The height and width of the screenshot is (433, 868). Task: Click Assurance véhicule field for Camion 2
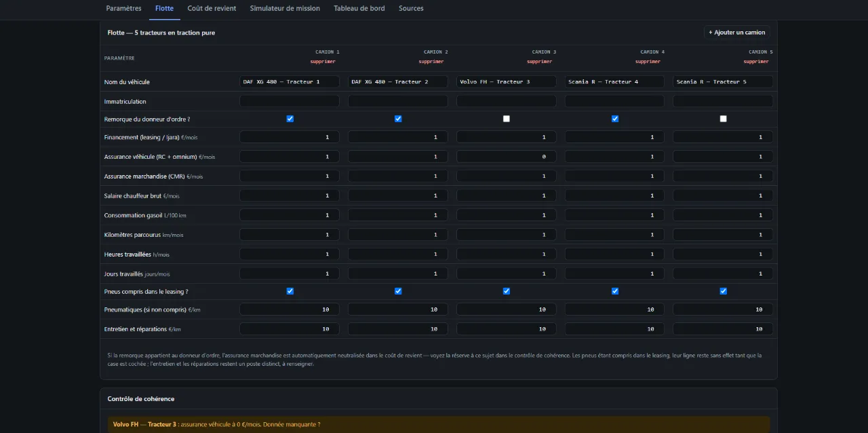tap(398, 157)
